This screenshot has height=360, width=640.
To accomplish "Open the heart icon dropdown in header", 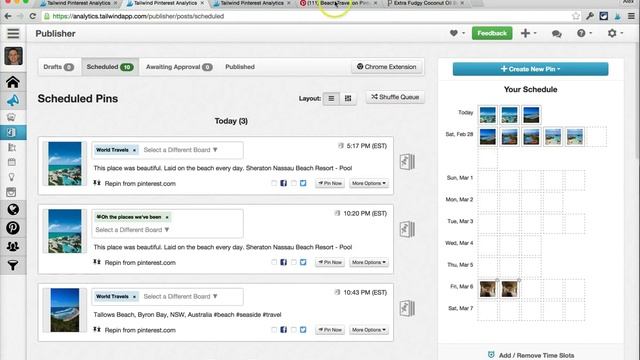I will click(457, 33).
